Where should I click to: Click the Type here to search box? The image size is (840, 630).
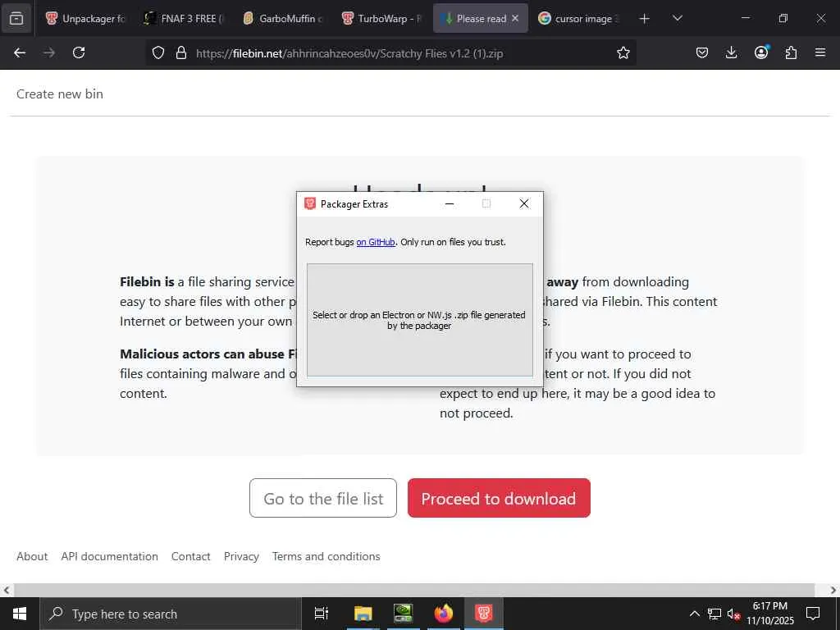point(171,614)
